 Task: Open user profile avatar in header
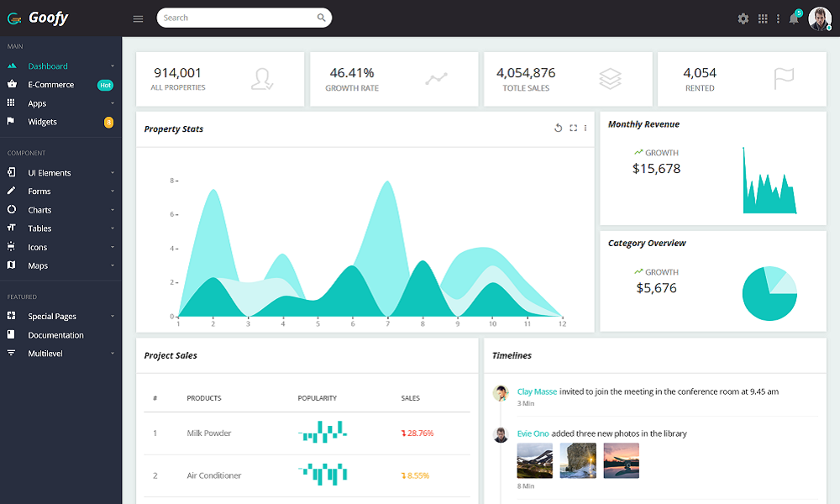819,18
